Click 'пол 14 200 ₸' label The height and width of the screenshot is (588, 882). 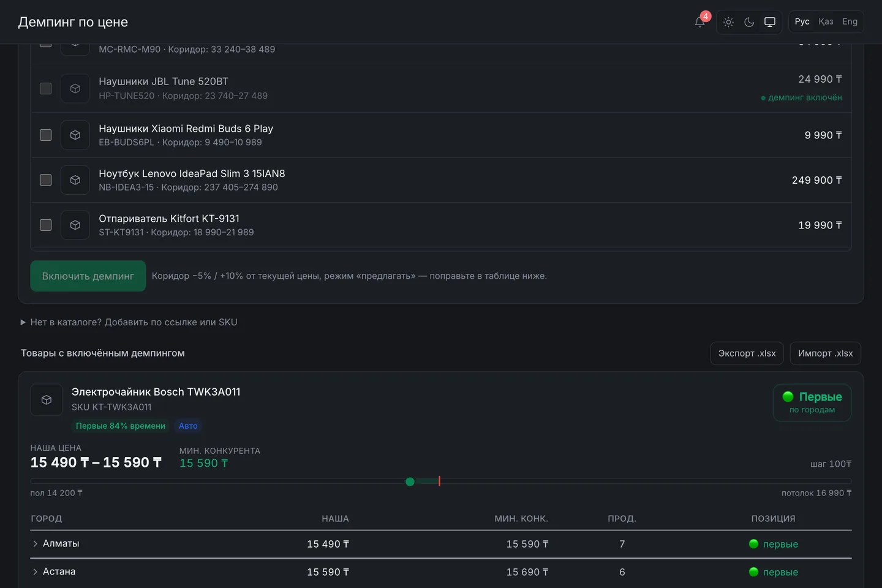coord(56,493)
